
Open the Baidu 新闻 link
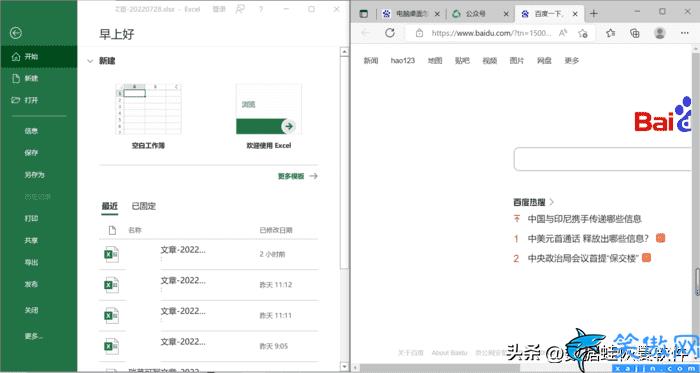coord(371,61)
